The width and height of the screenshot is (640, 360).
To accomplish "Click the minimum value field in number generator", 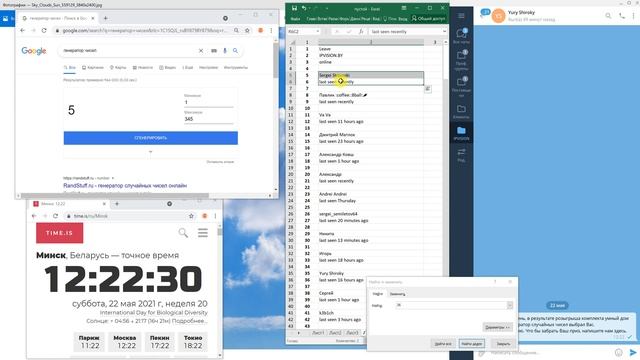I will click(x=209, y=102).
